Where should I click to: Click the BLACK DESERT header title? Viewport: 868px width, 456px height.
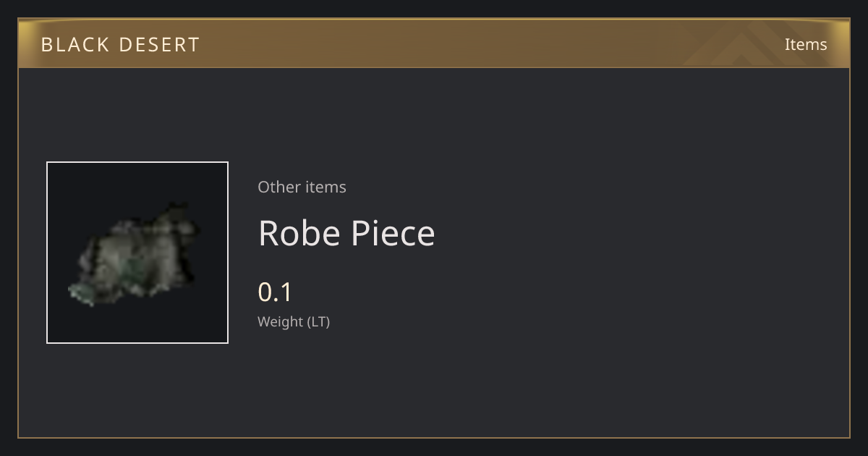[120, 45]
